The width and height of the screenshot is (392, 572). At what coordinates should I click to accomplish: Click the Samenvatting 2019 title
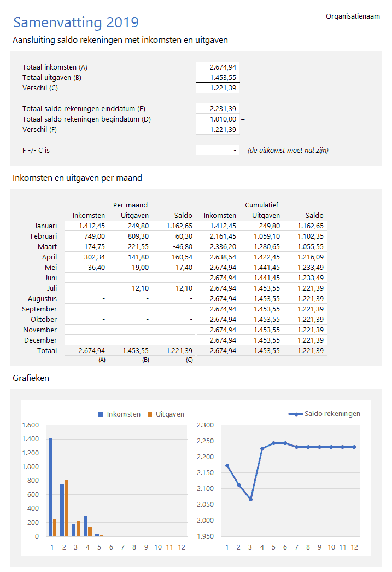(75, 22)
